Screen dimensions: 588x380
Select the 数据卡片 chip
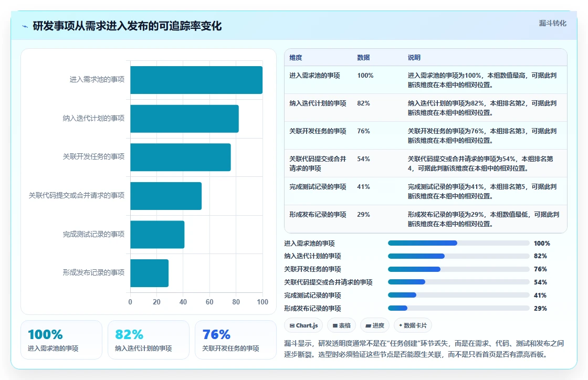(413, 325)
